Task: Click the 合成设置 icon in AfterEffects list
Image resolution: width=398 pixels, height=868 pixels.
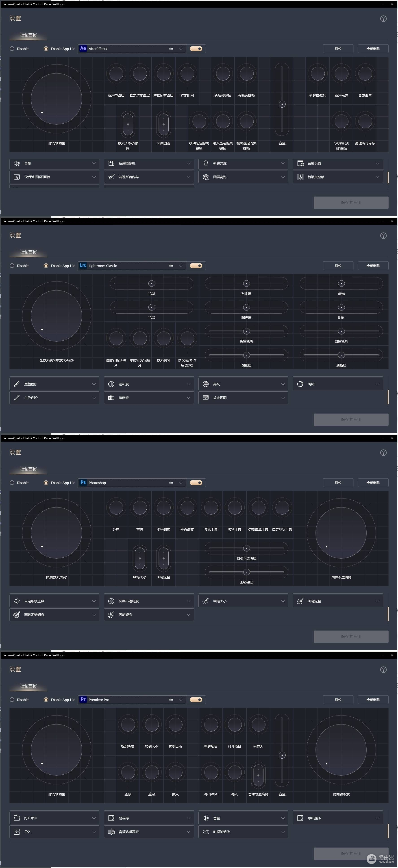Action: pyautogui.click(x=300, y=163)
